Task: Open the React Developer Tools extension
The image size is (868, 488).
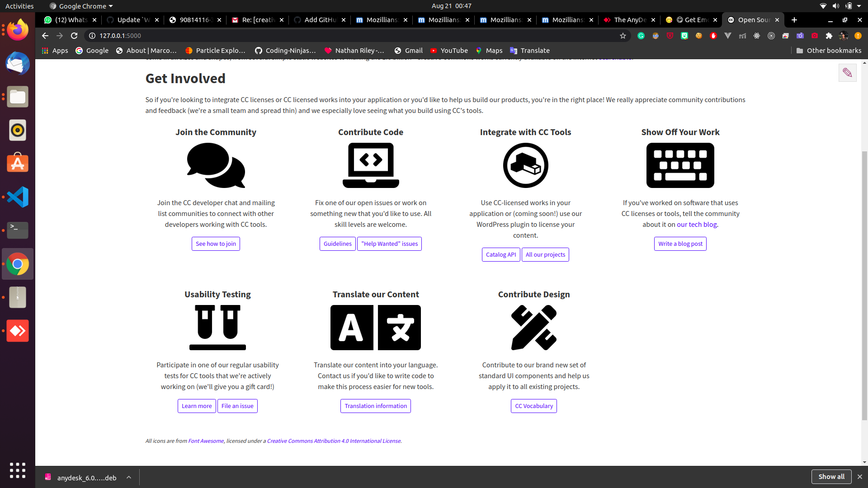Action: [x=757, y=36]
